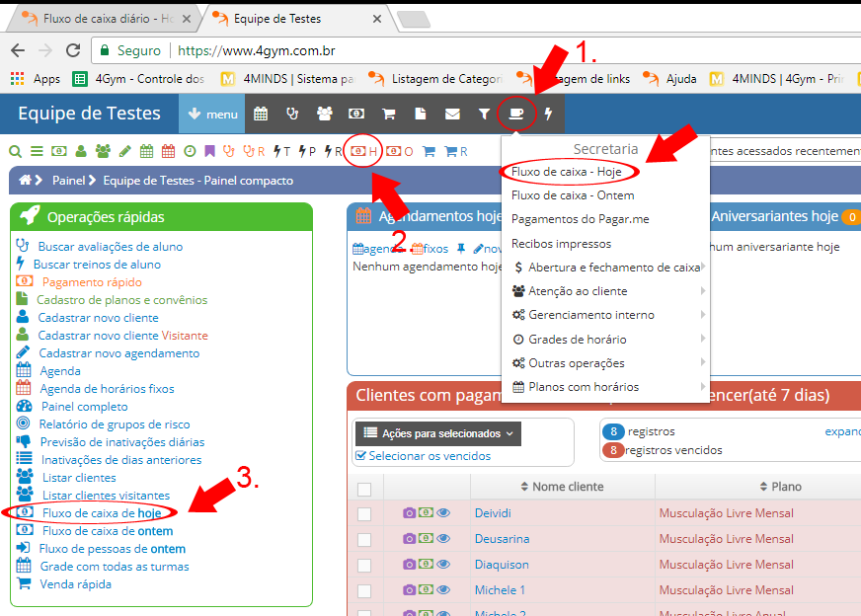This screenshot has width=861, height=616.
Task: Tick the checkbox beside Diaquison
Action: [364, 566]
